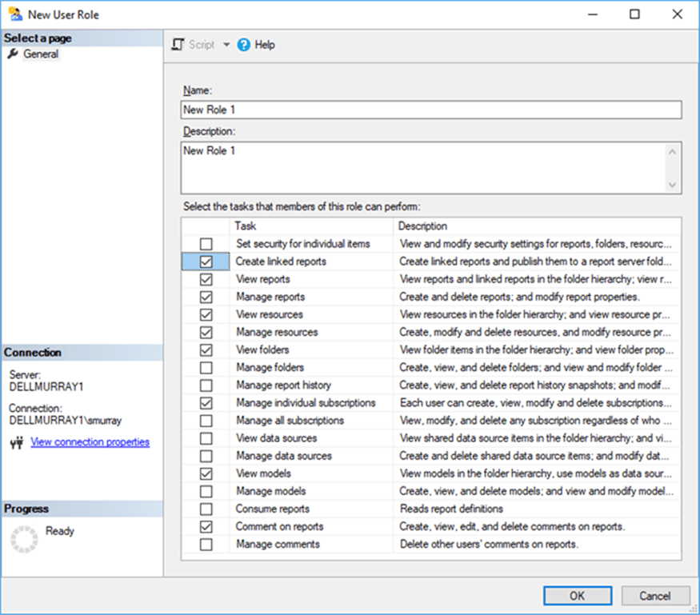Screen dimensions: 700x615
Task: Check Manage models checkbox
Action: coord(206,491)
